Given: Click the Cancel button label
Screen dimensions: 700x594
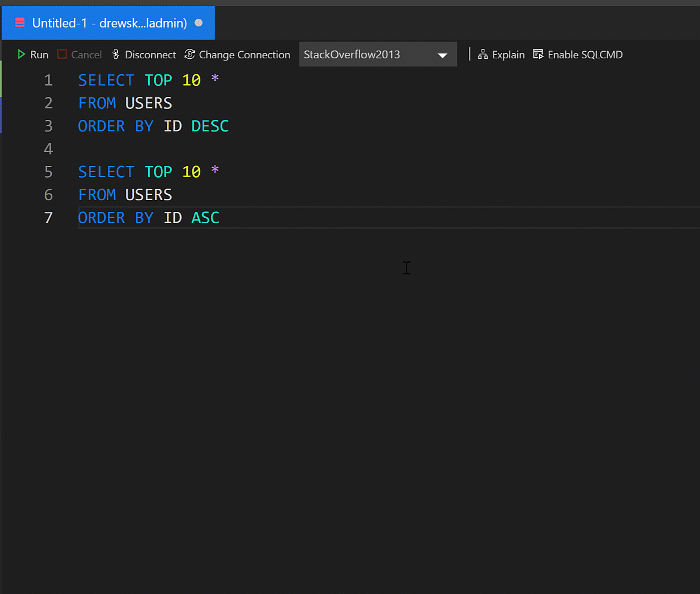Looking at the screenshot, I should pyautogui.click(x=87, y=55).
